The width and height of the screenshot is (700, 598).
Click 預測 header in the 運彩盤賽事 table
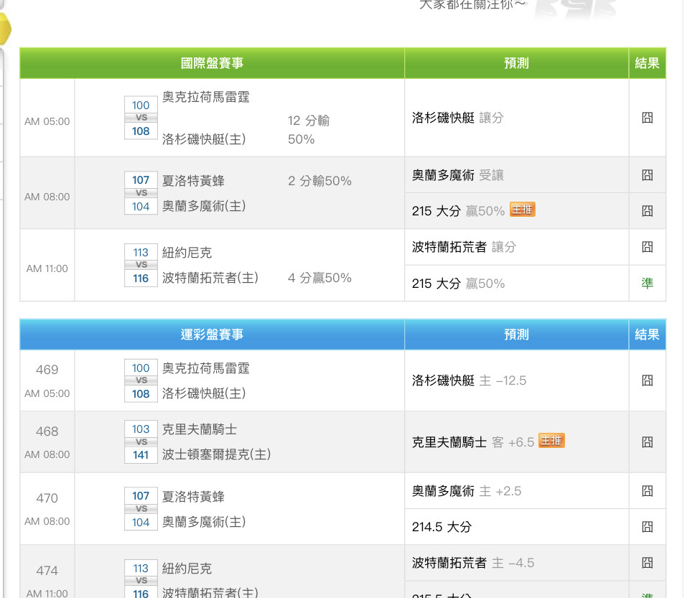coord(516,335)
